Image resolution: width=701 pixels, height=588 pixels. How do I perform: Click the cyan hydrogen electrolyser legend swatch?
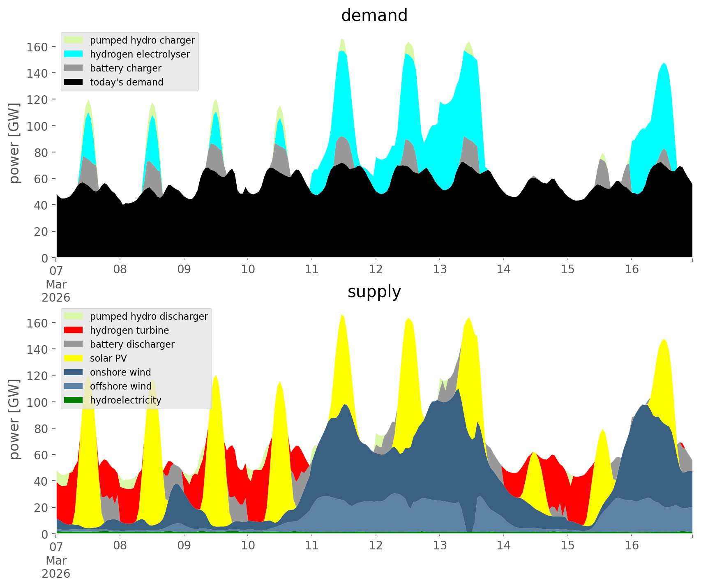click(x=74, y=54)
